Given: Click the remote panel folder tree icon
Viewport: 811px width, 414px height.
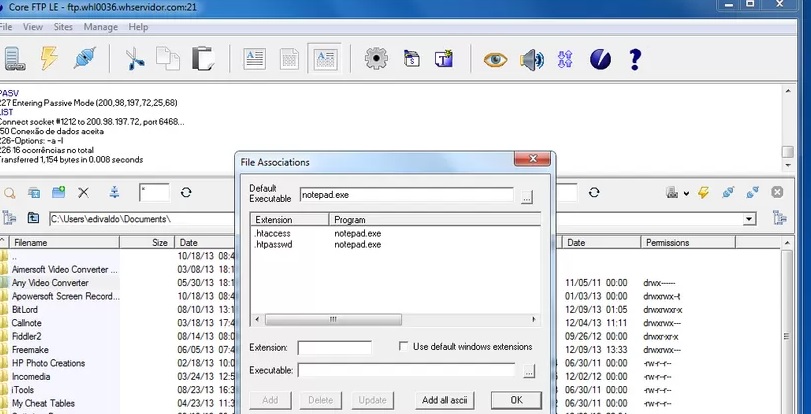Looking at the screenshot, I should pos(779,218).
